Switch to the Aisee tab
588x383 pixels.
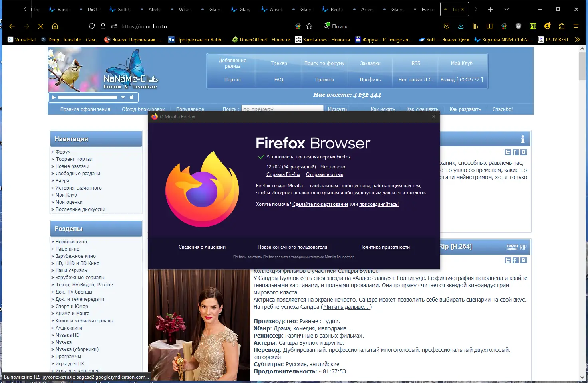click(362, 9)
